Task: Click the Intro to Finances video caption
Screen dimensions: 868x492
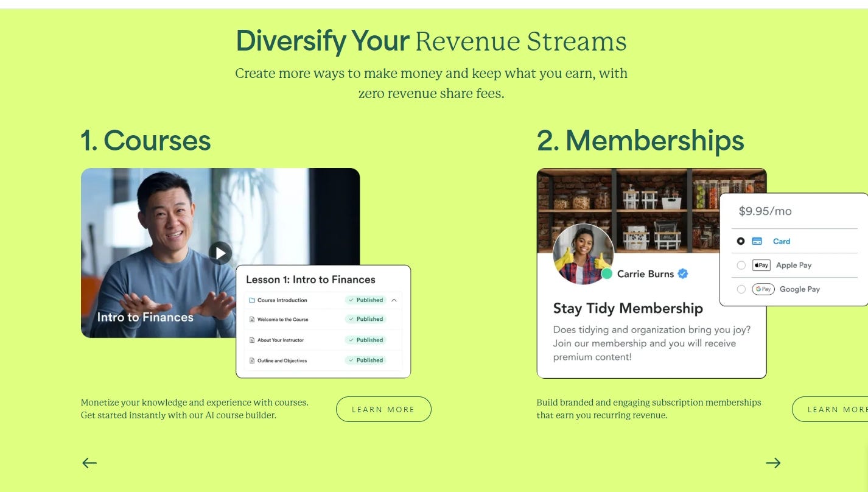Action: (145, 317)
